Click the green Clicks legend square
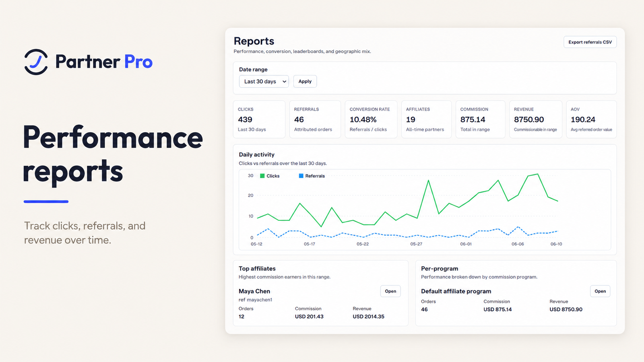Screen dimensions: 644x362 262,176
